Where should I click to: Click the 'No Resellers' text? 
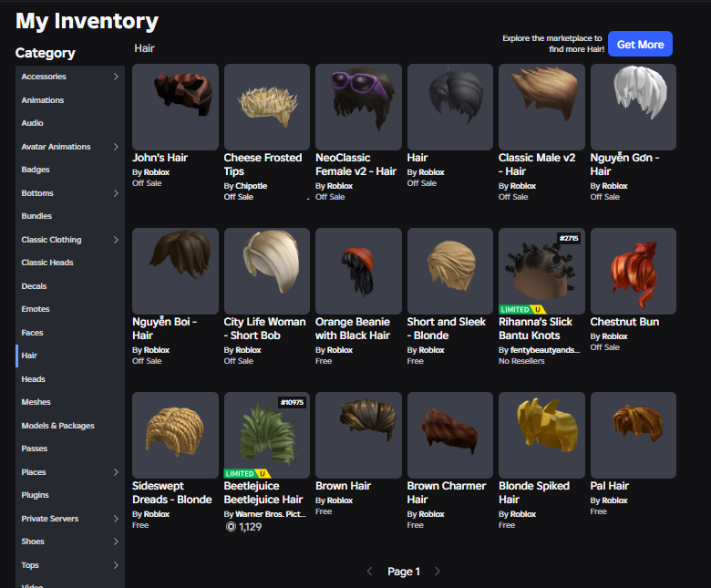tap(521, 361)
